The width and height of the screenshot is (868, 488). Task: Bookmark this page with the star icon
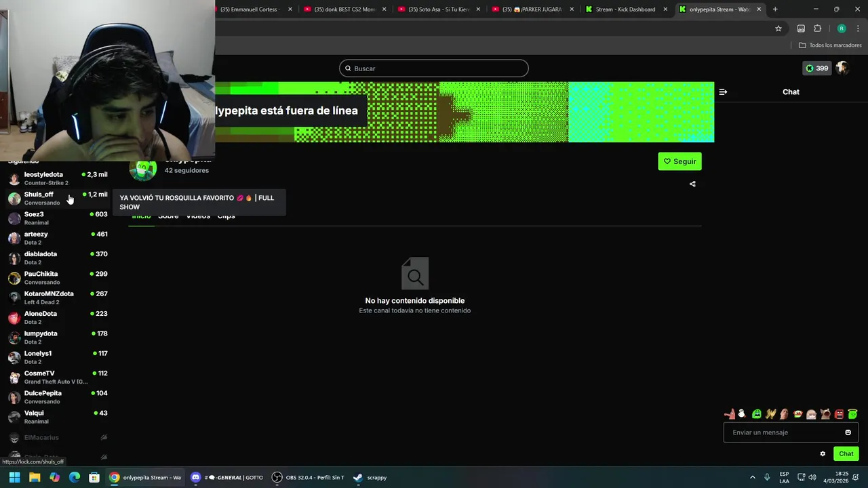coord(778,28)
